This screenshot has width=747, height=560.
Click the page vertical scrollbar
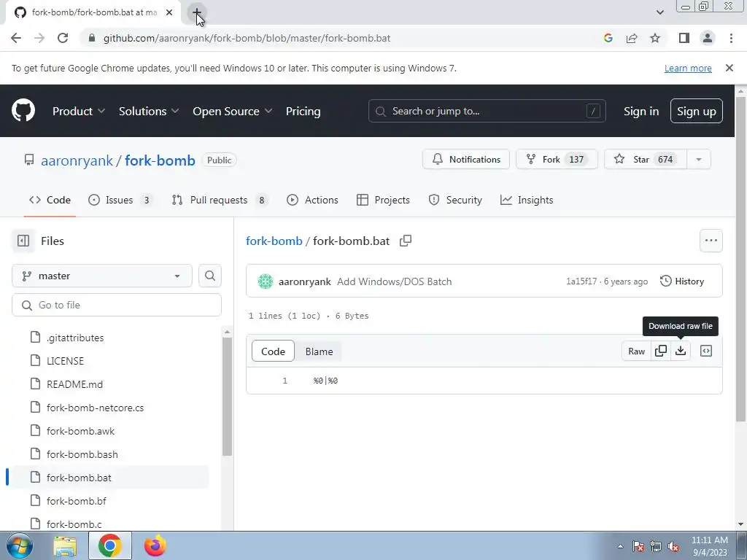740,259
